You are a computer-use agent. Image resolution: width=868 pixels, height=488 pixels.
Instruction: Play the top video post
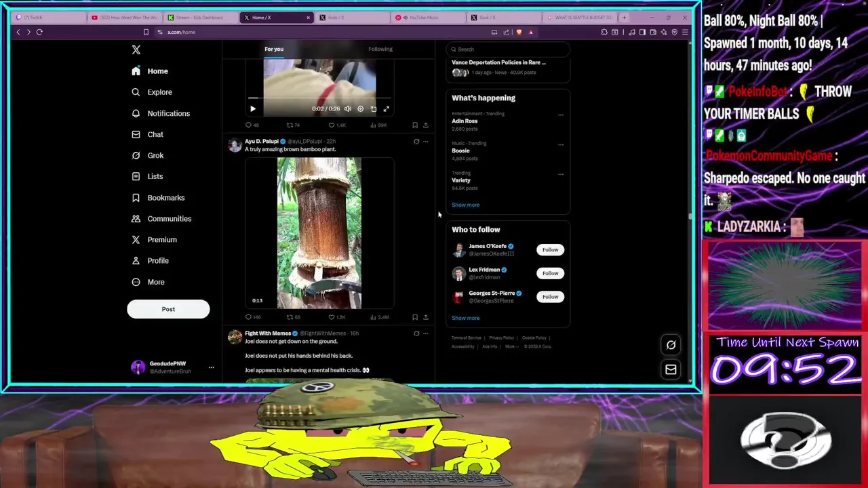(x=253, y=108)
